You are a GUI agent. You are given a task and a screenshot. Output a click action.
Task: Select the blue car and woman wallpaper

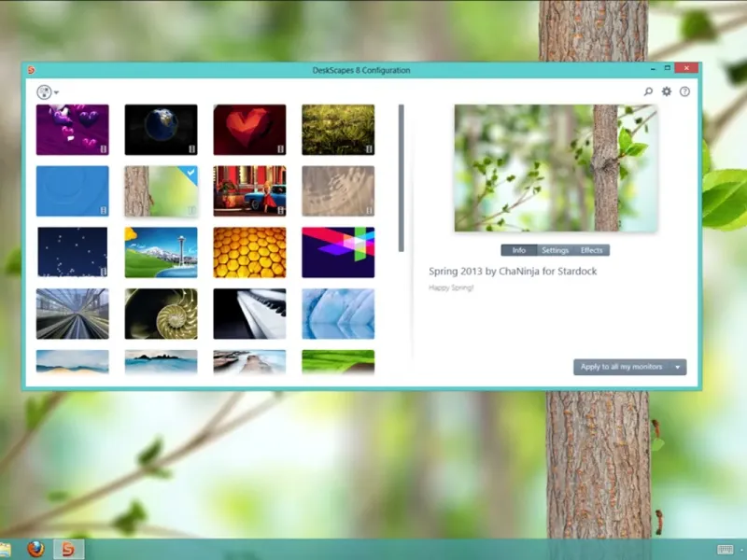(x=249, y=191)
